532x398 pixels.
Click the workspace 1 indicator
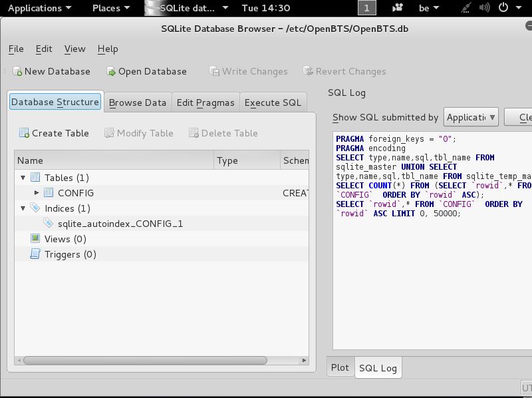pyautogui.click(x=367, y=8)
